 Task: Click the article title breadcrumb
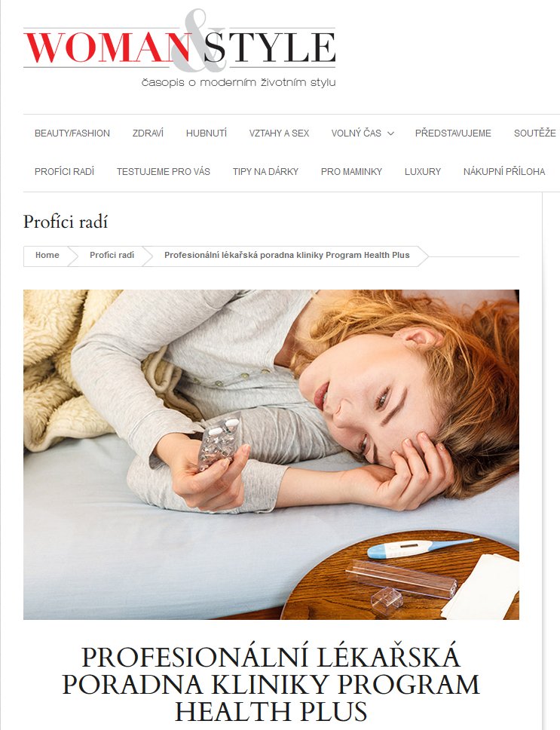287,255
